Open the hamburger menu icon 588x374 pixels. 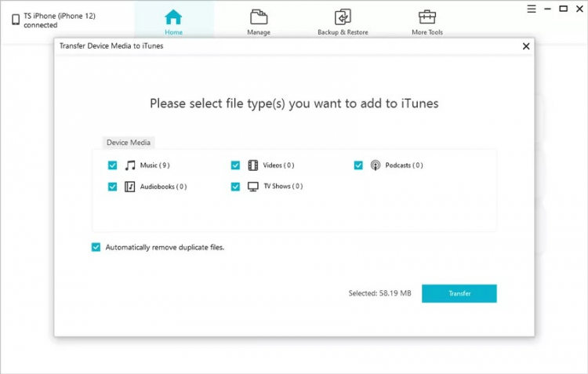(x=532, y=9)
